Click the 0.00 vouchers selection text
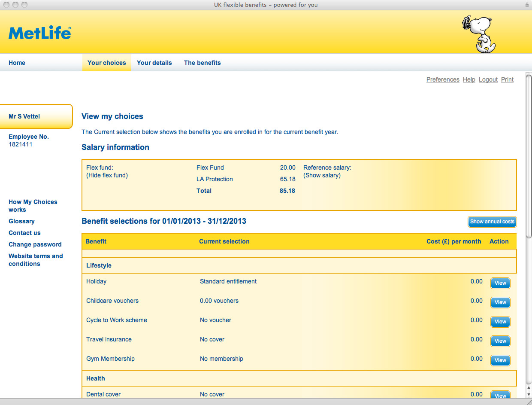Screen dimensions: 532x405 point(219,301)
